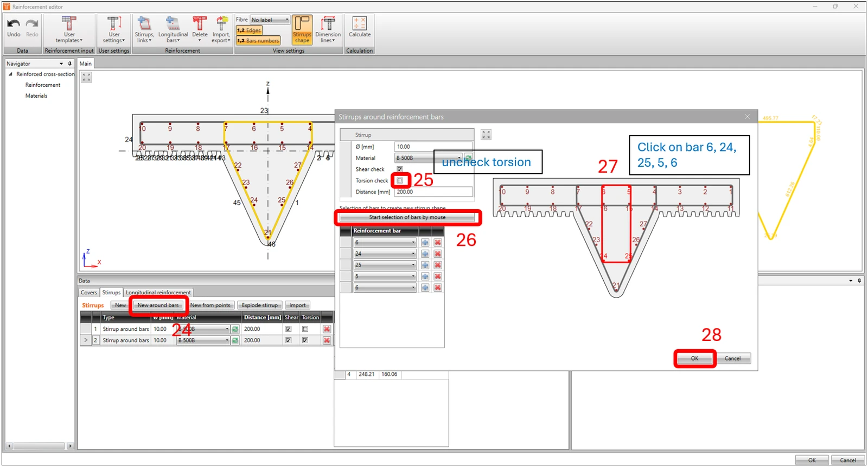Open Stirrups, links tool

tap(144, 30)
